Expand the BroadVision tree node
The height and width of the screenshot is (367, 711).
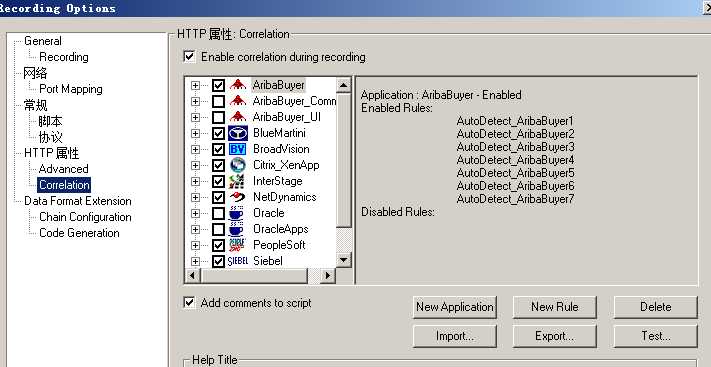[x=195, y=149]
